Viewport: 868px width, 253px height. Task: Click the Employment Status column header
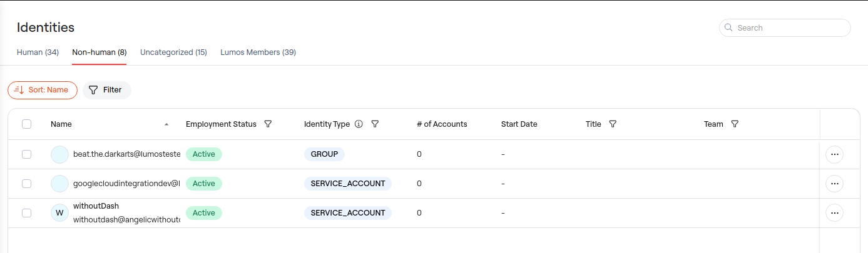[x=221, y=124]
